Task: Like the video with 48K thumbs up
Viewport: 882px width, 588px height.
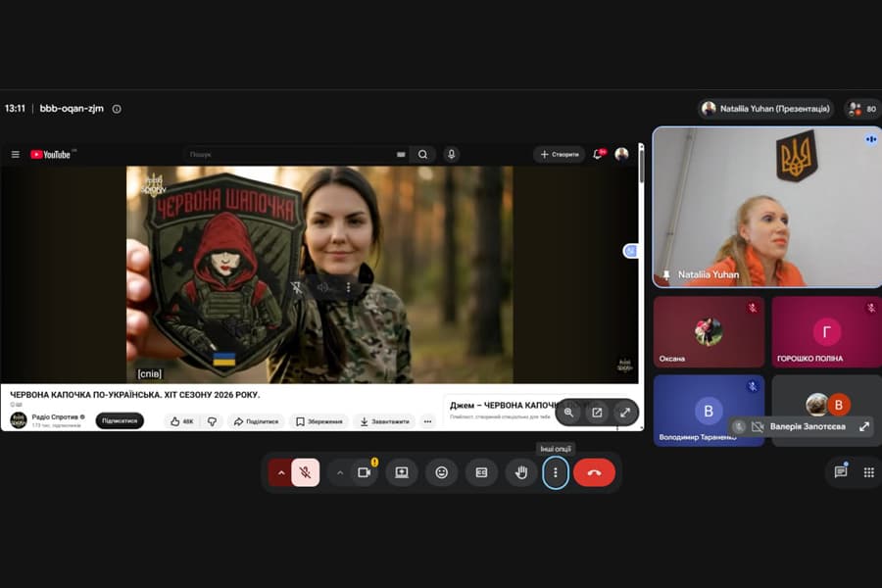Action: 181,421
